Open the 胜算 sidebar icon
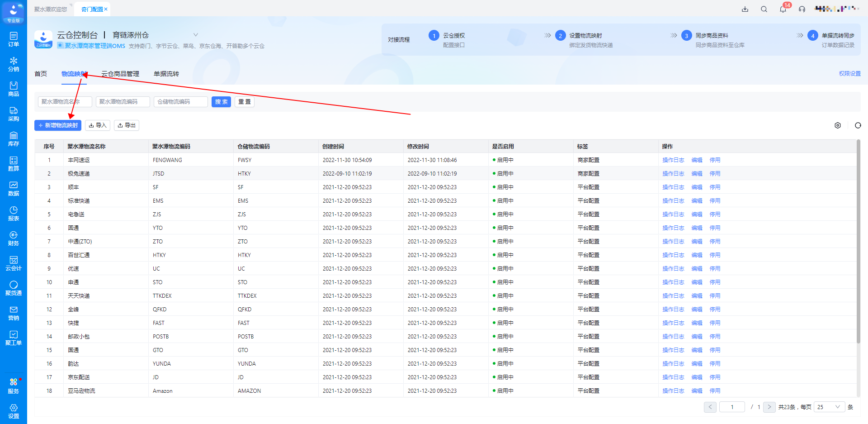The height and width of the screenshot is (424, 868). (x=14, y=164)
